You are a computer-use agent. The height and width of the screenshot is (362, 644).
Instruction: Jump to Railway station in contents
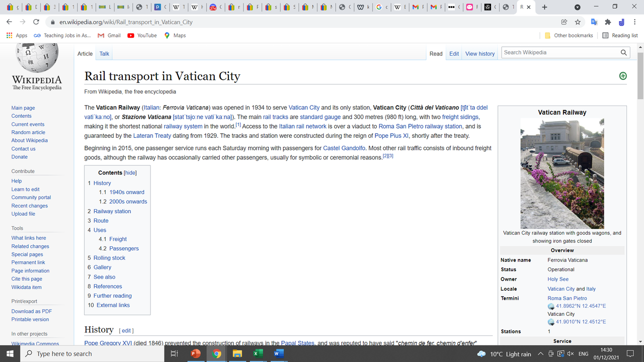click(x=112, y=211)
